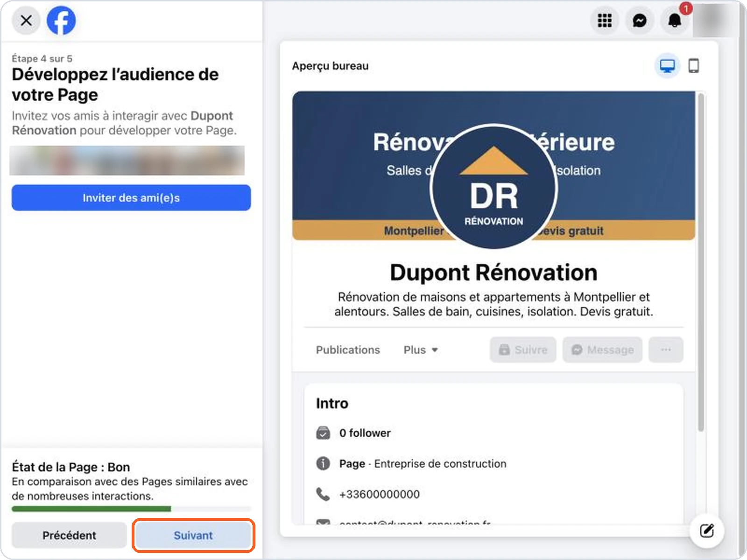Click the page health progress bar
The image size is (747, 560).
pos(131,509)
